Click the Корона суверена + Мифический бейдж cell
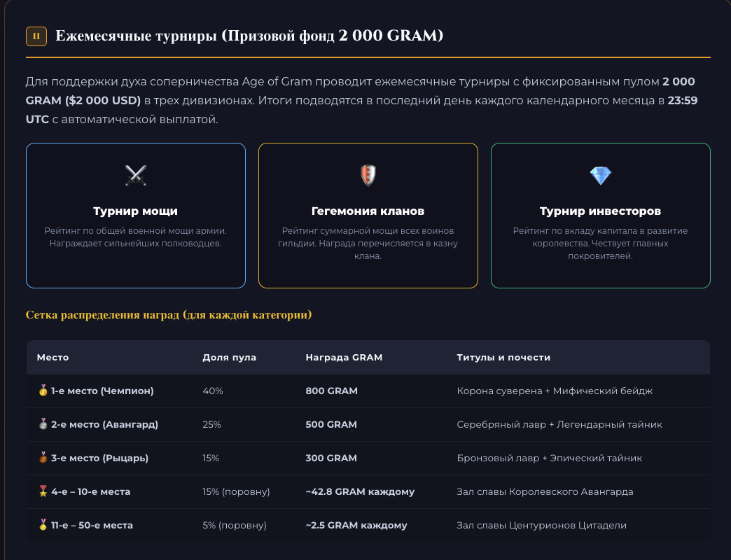The width and height of the screenshot is (731, 560). coord(555,391)
